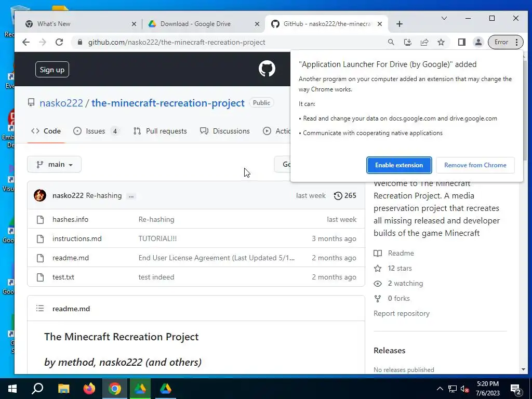Show hidden system tray icons chevron
532x399 pixels.
click(x=440, y=389)
